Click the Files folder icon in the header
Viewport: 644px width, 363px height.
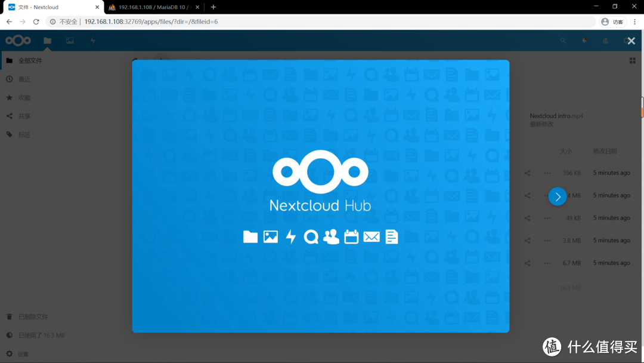[47, 41]
